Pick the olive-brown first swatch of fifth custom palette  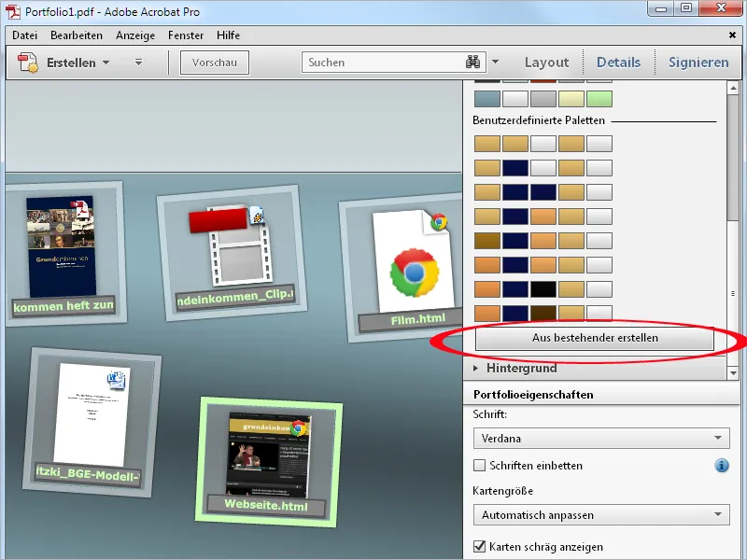point(486,241)
